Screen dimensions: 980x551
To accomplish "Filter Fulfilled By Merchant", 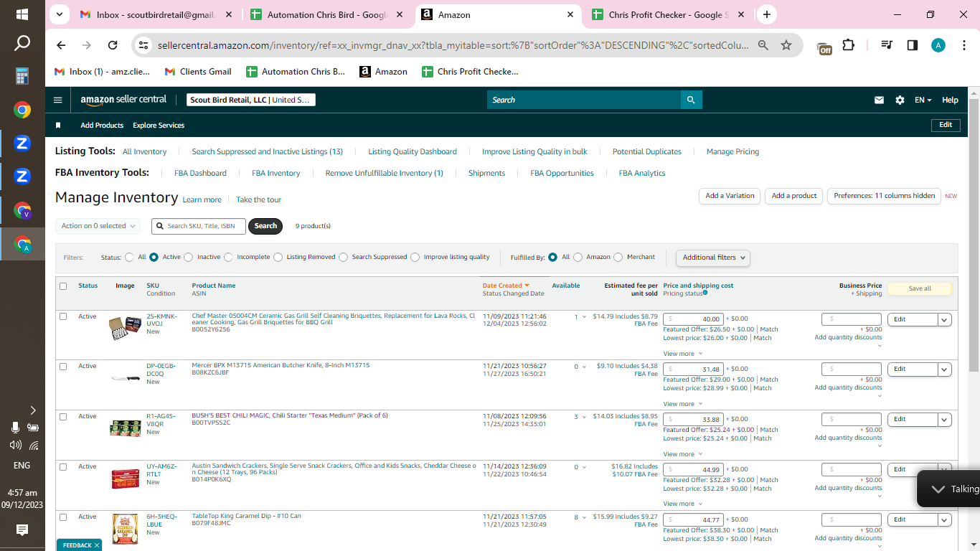I will tap(618, 257).
